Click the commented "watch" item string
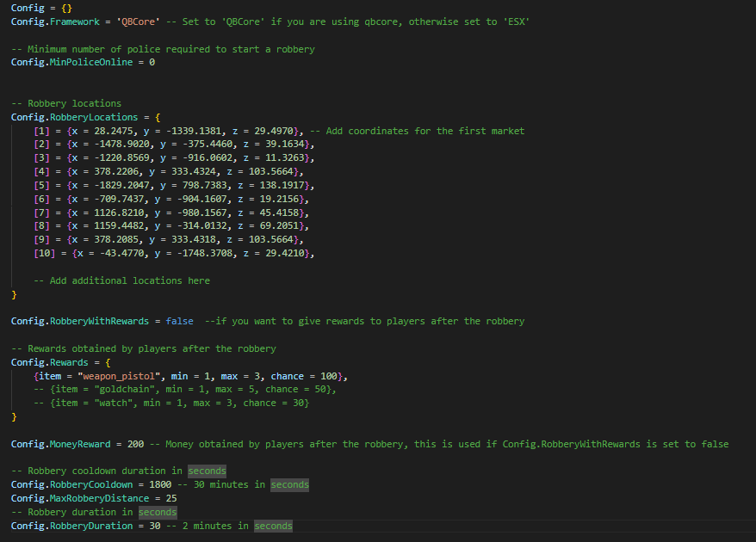The width and height of the screenshot is (756, 542). click(x=115, y=403)
